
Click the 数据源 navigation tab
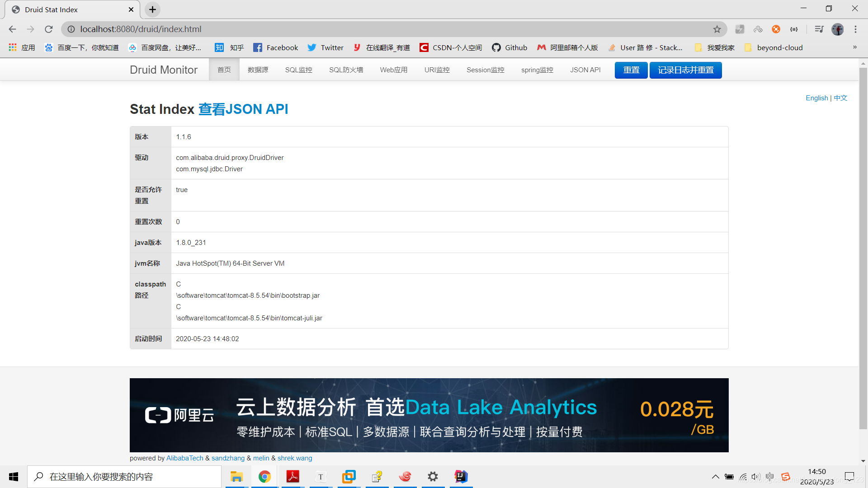pos(258,70)
